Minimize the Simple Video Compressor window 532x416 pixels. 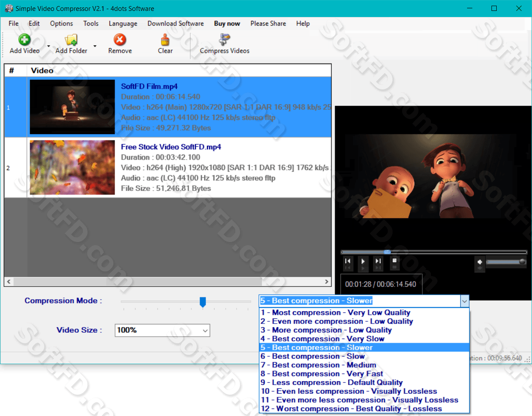[x=471, y=8]
